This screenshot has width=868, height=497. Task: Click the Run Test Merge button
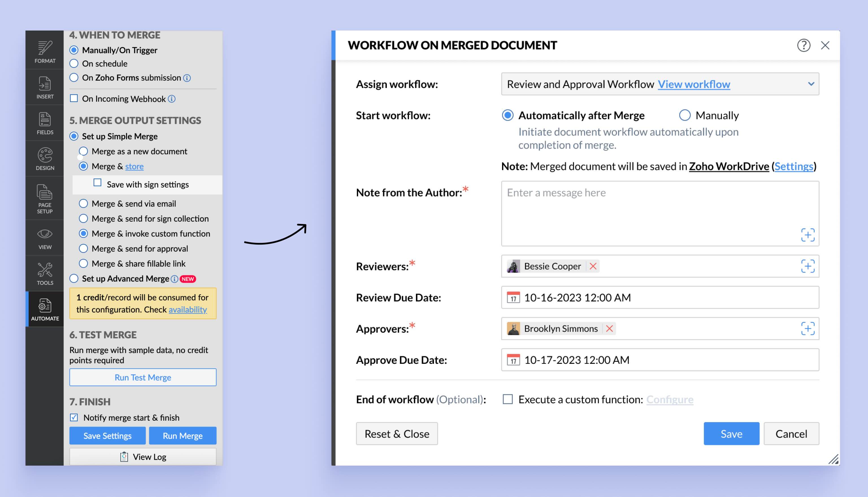point(143,377)
